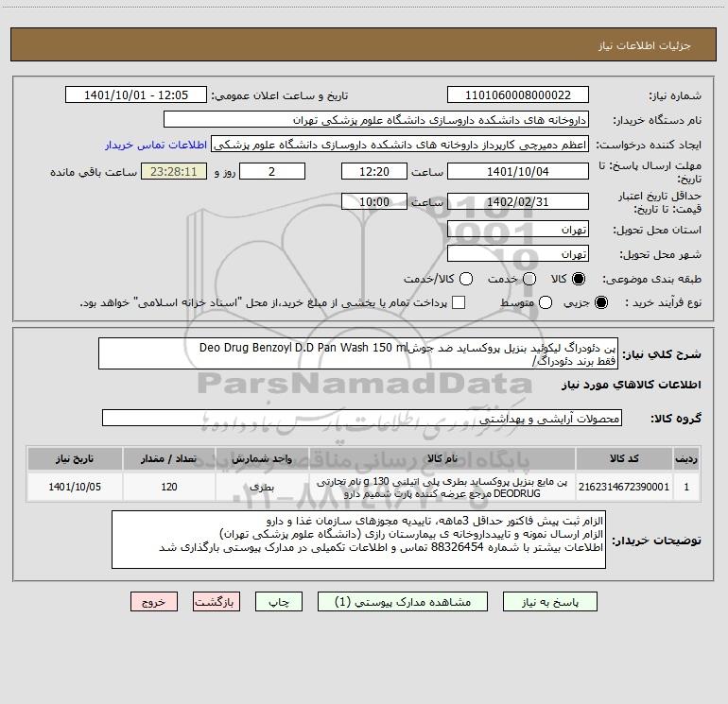Click the days remaining field showing 2
The height and width of the screenshot is (704, 728).
pos(272,171)
